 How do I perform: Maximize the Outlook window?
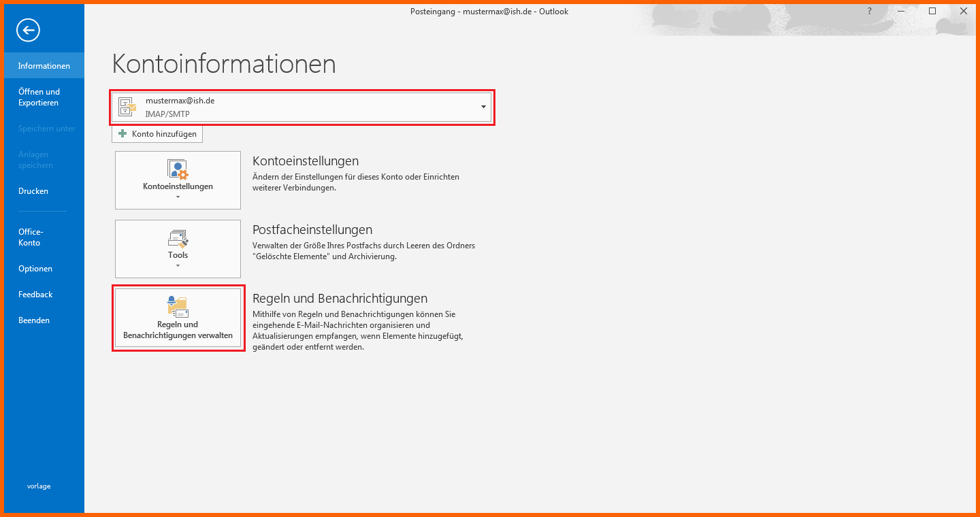tap(932, 11)
